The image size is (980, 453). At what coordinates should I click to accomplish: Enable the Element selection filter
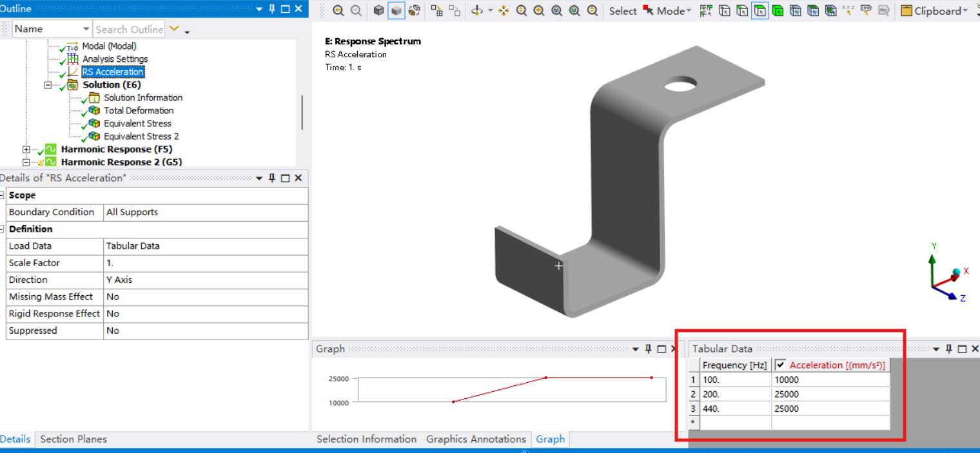click(x=830, y=11)
